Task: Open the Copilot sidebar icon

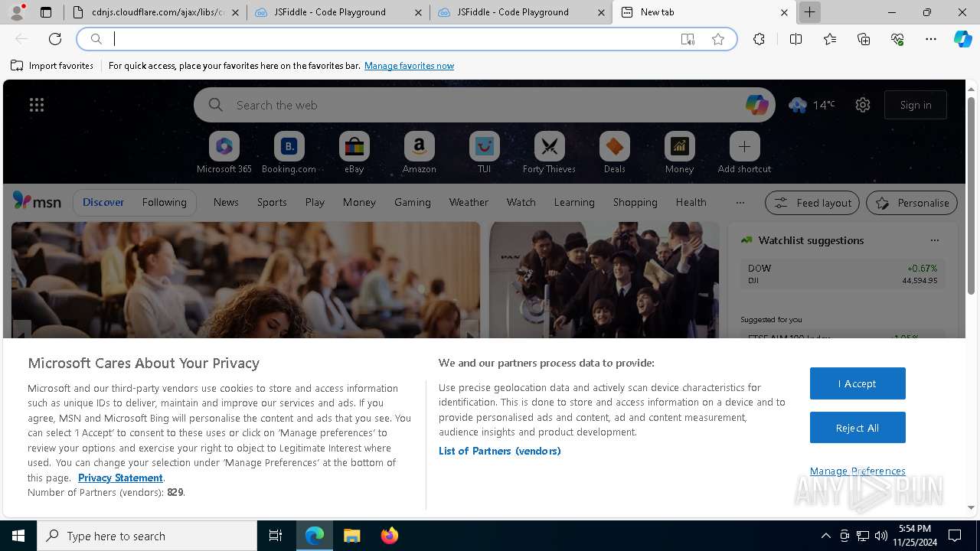Action: 963,39
